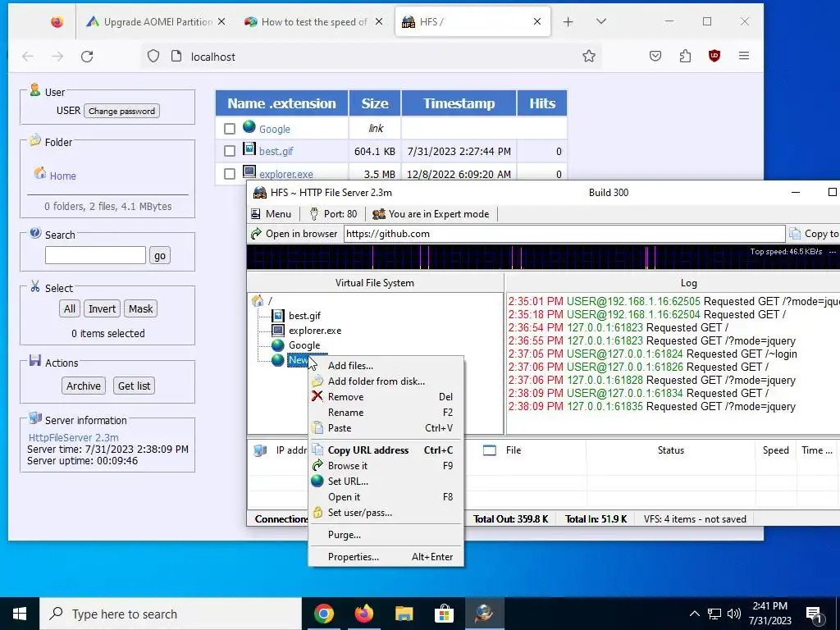This screenshot has width=840, height=630.
Task: Click the Change password button
Action: coord(121,111)
